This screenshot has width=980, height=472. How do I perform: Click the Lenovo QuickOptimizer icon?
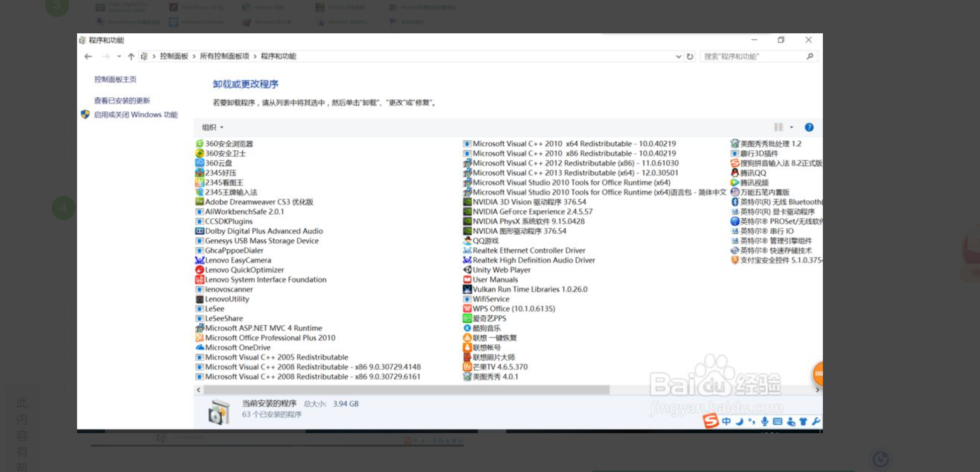click(x=200, y=270)
